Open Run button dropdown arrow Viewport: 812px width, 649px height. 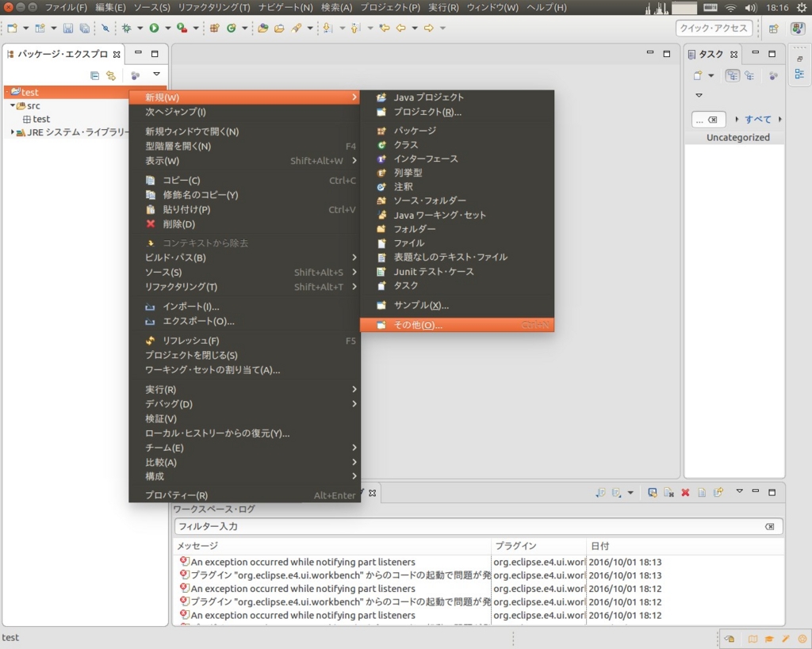click(167, 29)
